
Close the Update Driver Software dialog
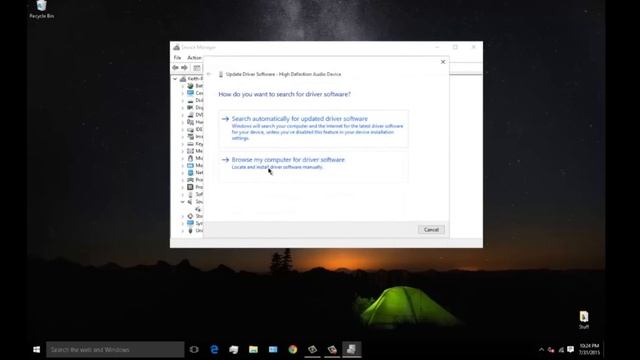(443, 62)
